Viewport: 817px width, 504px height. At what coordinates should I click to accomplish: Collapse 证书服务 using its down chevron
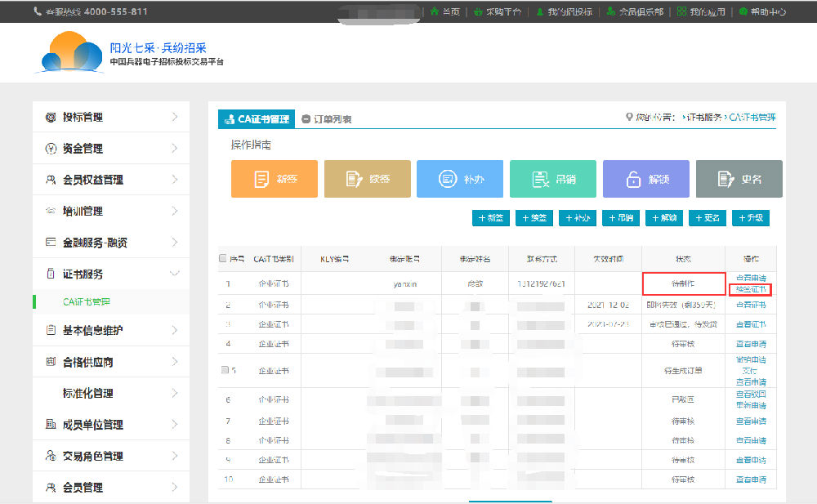click(175, 273)
